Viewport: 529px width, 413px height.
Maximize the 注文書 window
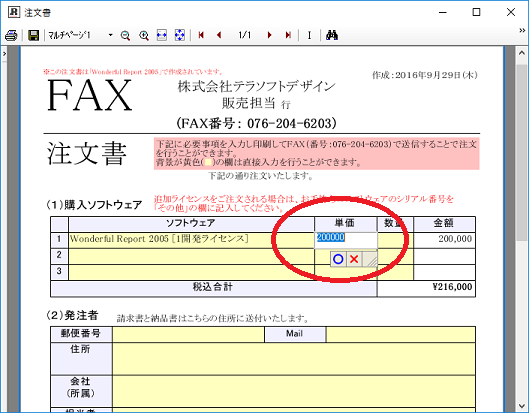pos(476,12)
